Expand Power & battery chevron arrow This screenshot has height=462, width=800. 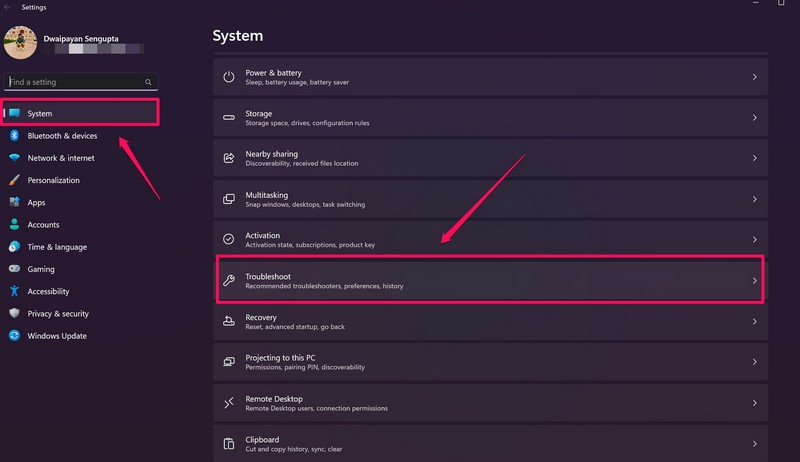click(x=754, y=77)
